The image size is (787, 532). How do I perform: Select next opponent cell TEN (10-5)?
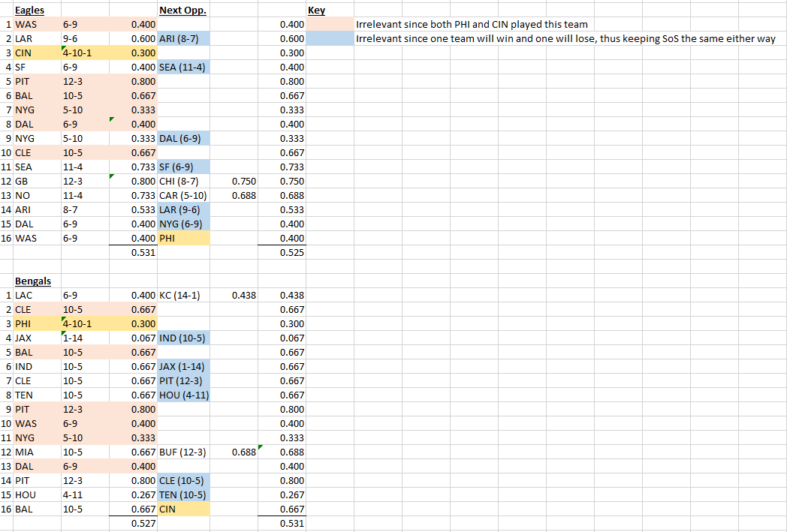click(x=183, y=495)
